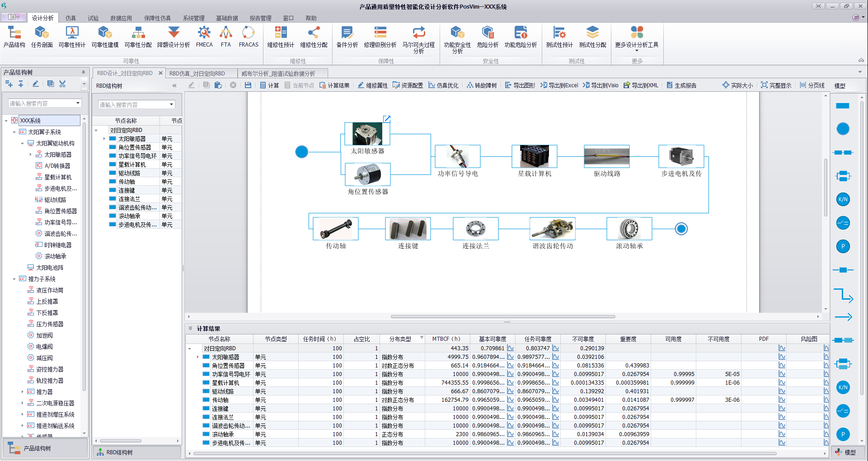Image resolution: width=868 pixels, height=461 pixels.
Task: Open the 修理级别分析 tool
Action: coord(380,37)
